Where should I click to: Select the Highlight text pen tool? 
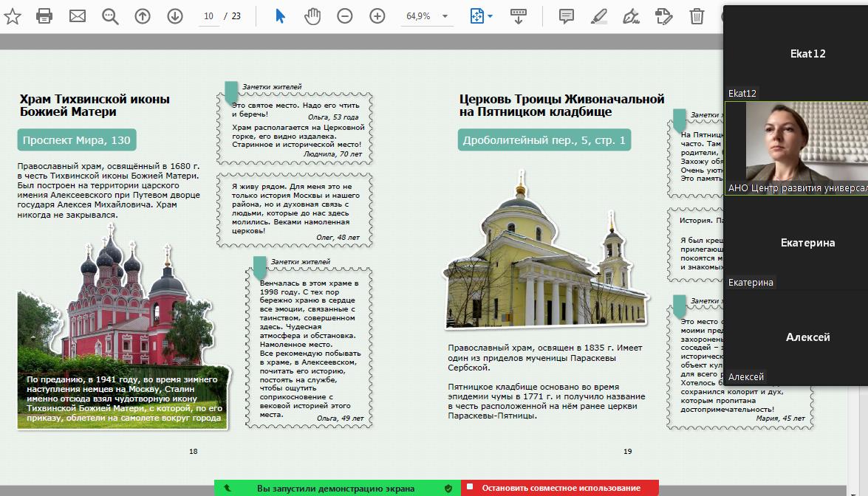pos(598,16)
